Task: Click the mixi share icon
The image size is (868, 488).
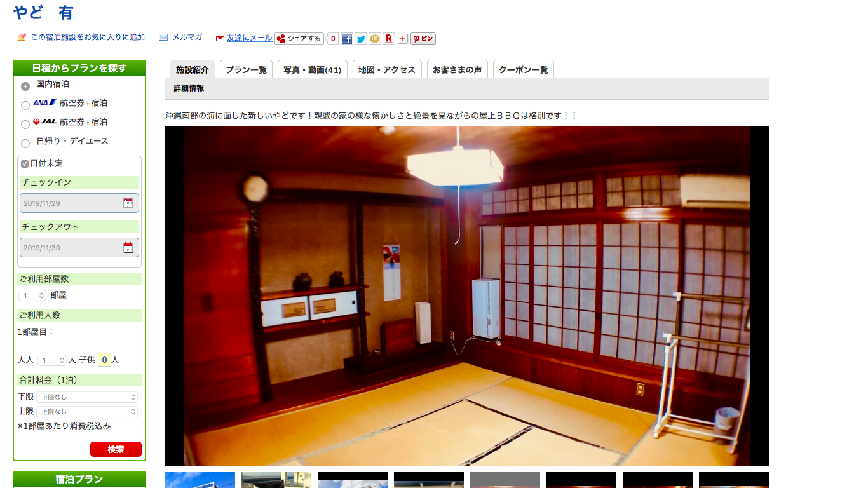Action: (x=375, y=39)
